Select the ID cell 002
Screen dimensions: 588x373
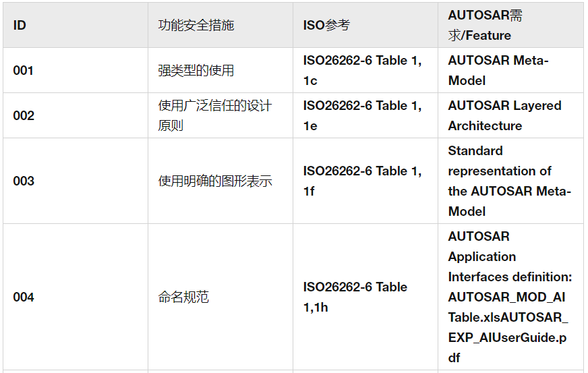pos(23,115)
